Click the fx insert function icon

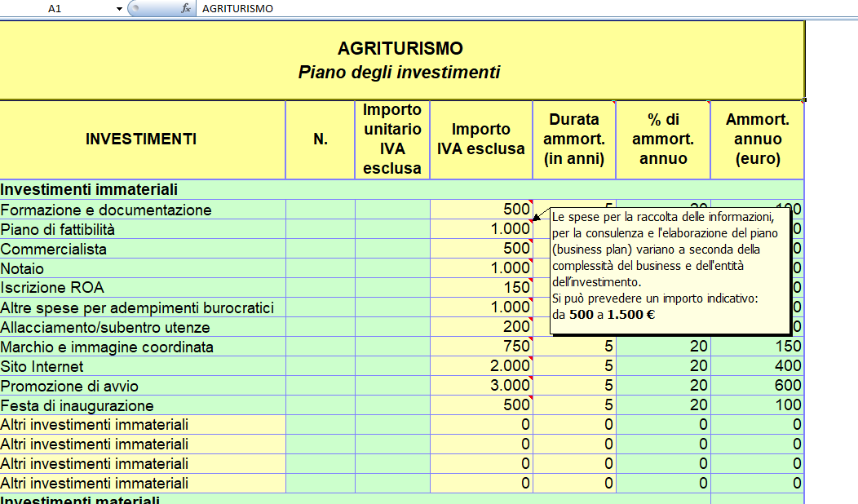pos(186,8)
